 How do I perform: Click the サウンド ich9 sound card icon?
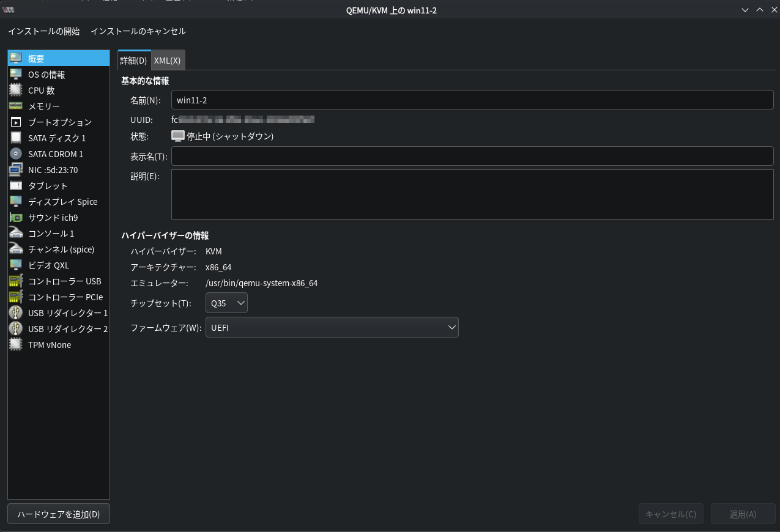coord(16,218)
